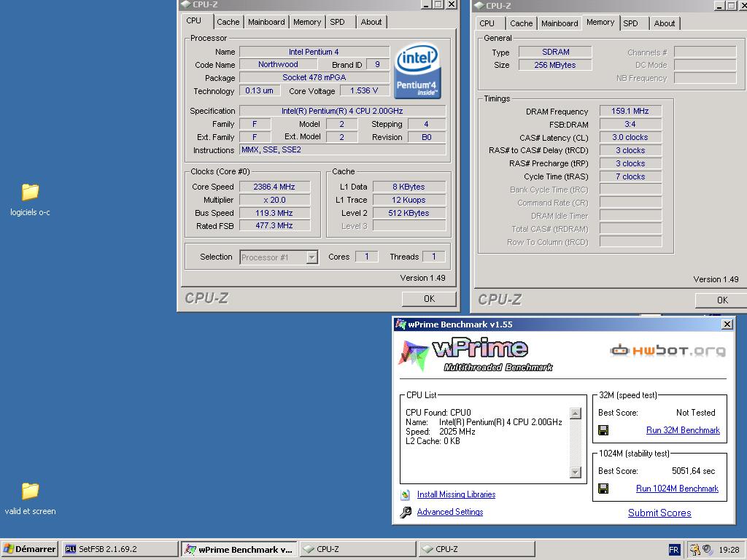This screenshot has width=747, height=560.
Task: Switch to wPrime Benchmark taskbar item
Action: (239, 549)
